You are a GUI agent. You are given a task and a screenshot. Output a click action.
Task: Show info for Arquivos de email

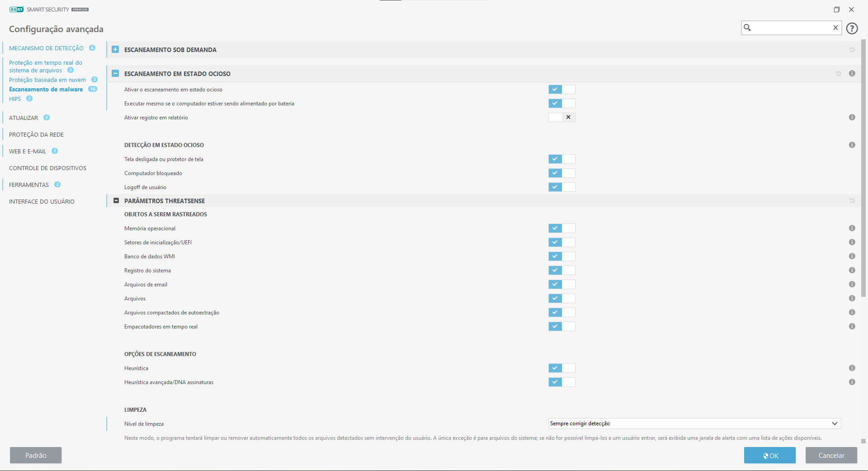pyautogui.click(x=852, y=284)
